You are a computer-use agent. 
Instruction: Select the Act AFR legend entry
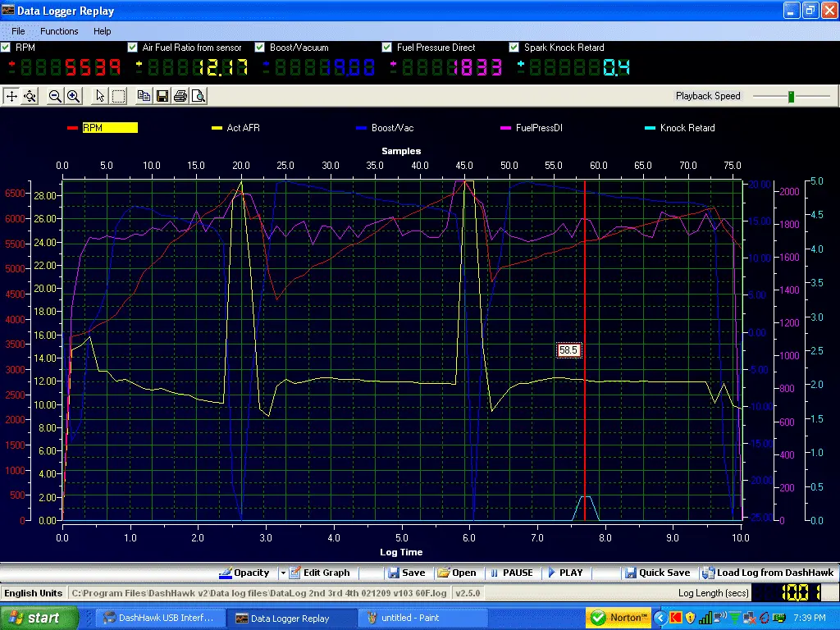(235, 127)
